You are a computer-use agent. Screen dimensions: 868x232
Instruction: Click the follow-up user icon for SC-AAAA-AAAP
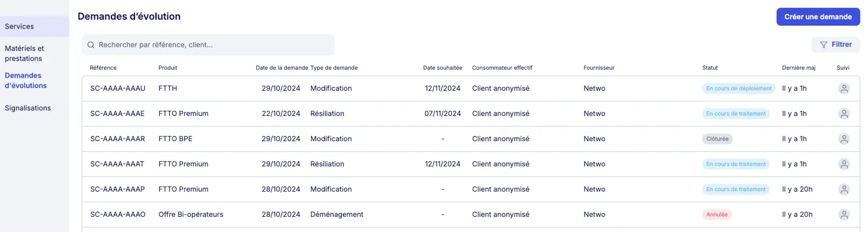[843, 190]
